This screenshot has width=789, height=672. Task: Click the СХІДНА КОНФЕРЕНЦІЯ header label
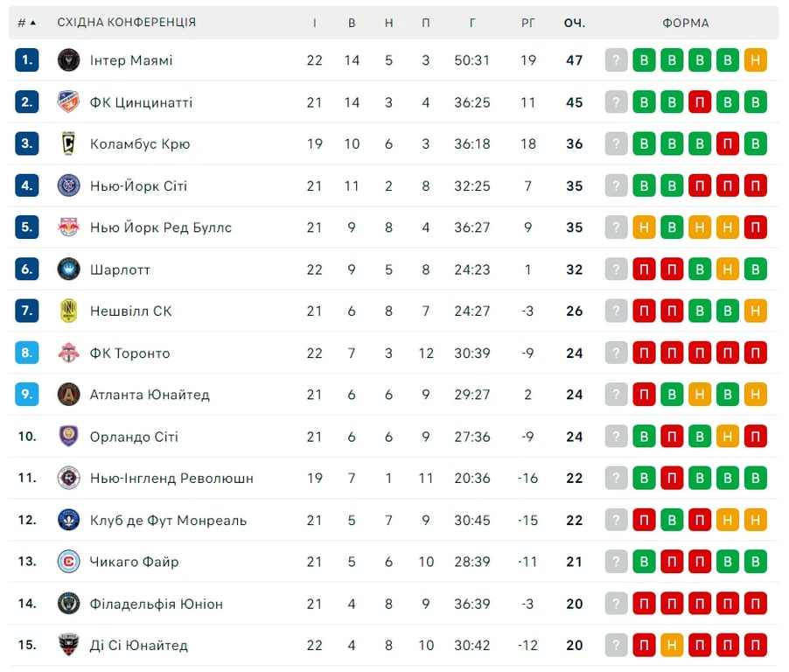[x=127, y=23]
